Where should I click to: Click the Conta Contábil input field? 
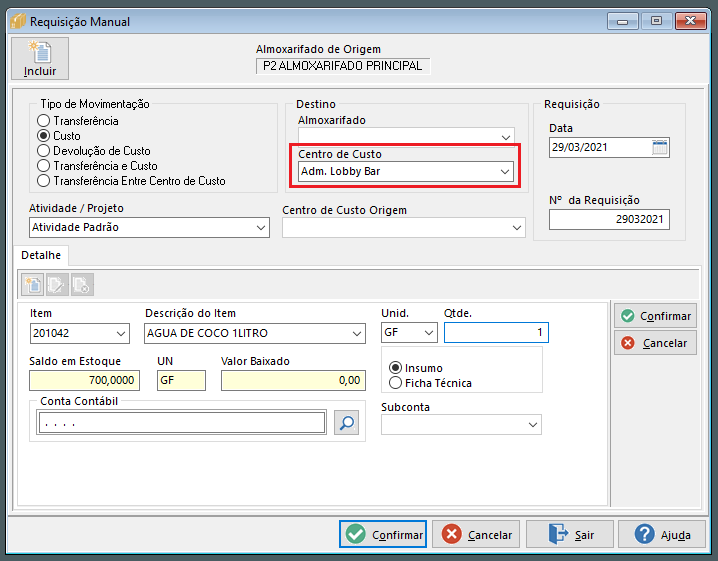181,423
